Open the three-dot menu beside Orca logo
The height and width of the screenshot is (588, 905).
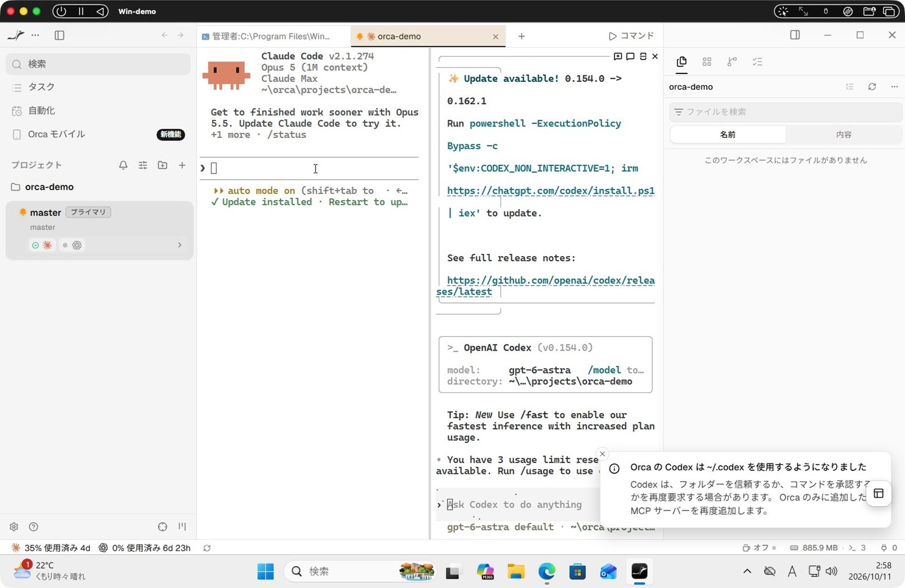coord(35,35)
